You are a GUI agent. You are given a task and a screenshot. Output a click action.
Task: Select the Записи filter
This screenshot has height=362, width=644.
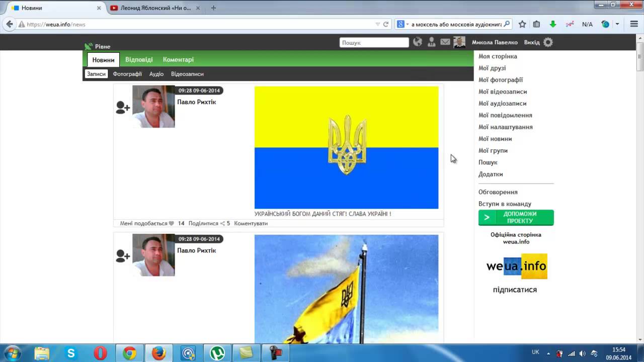click(96, 74)
